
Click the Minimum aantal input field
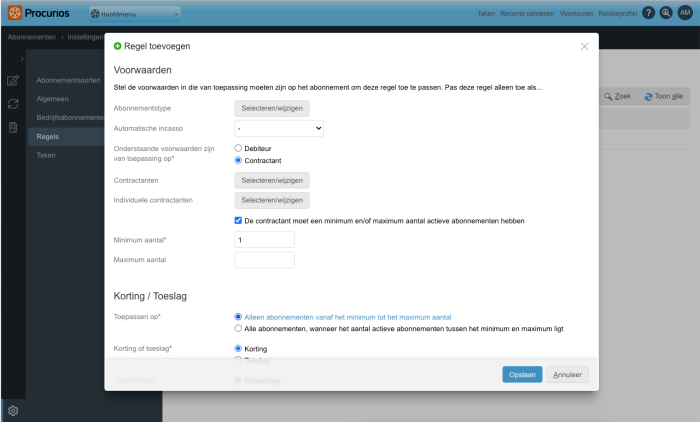(264, 240)
